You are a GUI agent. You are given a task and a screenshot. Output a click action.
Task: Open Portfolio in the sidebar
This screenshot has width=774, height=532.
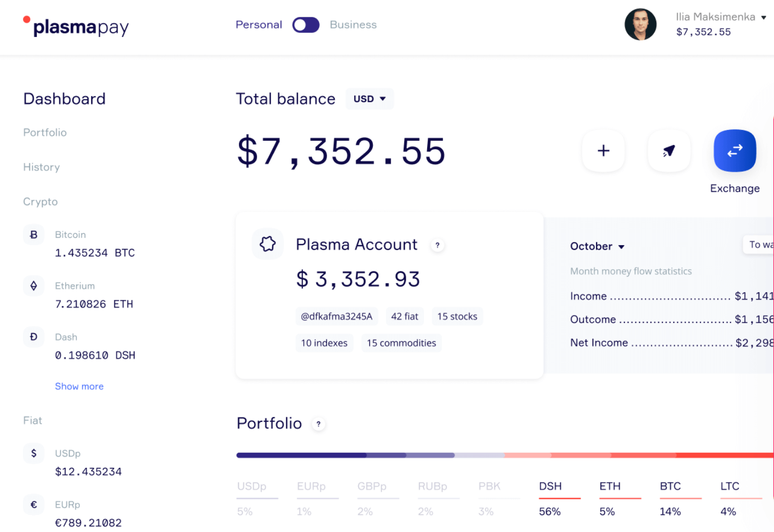[x=45, y=132]
